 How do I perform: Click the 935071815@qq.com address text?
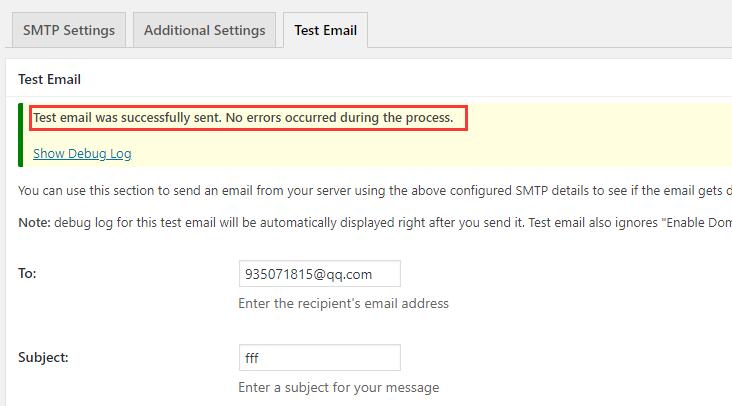pyautogui.click(x=309, y=274)
